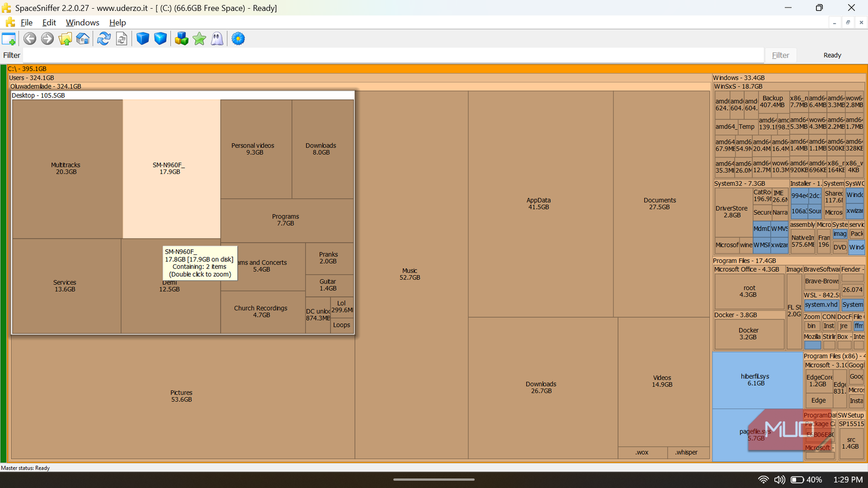Go forward with the right arrow
868x488 pixels.
click(x=47, y=39)
